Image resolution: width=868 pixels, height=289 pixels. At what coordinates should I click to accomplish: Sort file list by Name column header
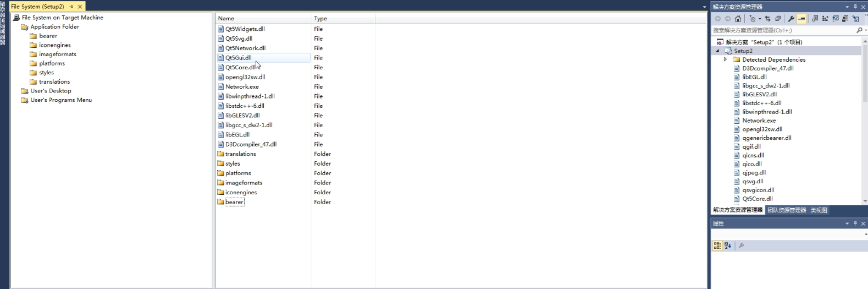(263, 18)
